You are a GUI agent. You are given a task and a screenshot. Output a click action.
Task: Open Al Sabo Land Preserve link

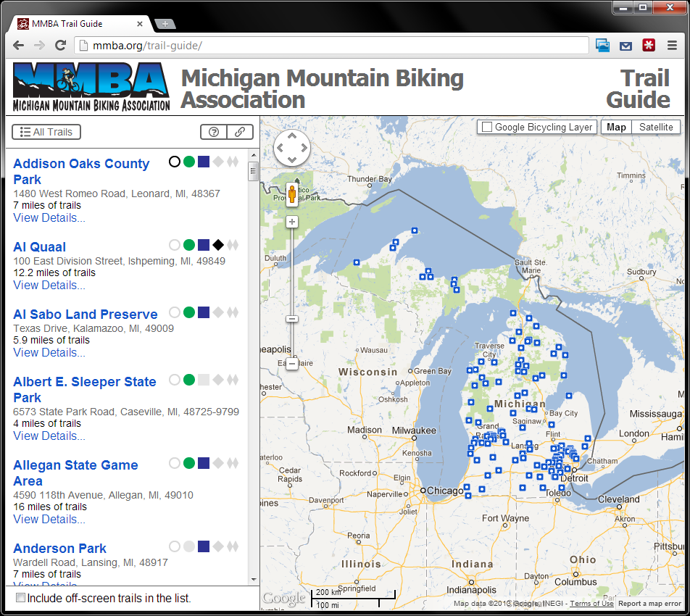[86, 315]
